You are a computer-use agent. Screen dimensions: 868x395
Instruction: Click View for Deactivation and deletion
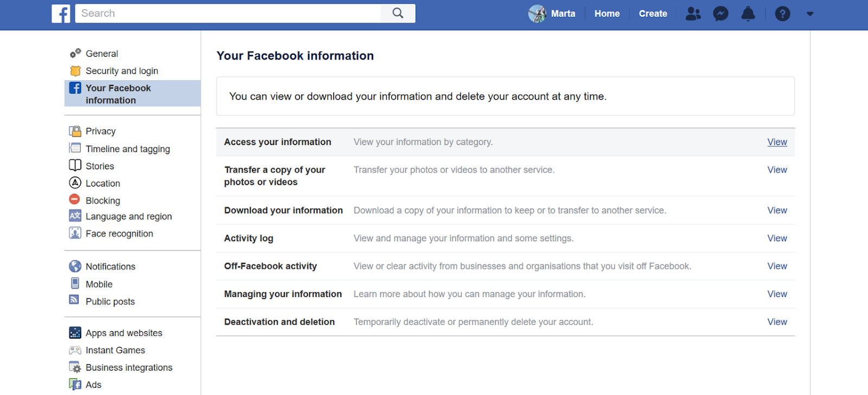pyautogui.click(x=777, y=322)
